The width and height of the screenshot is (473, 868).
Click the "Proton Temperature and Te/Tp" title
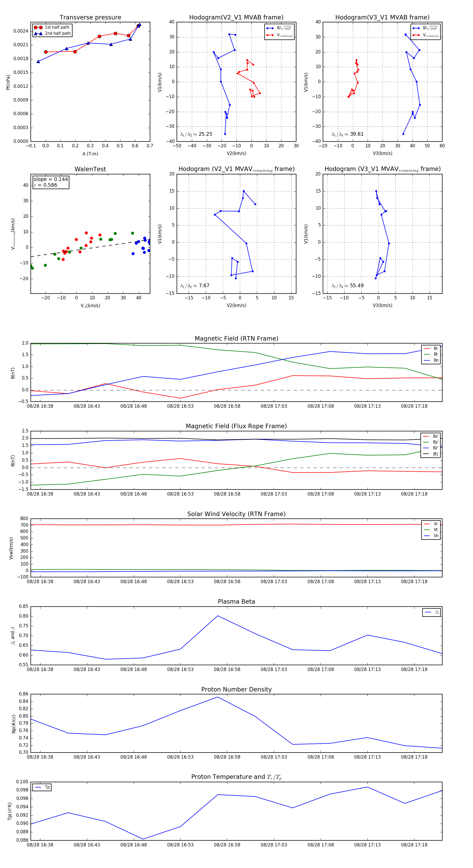[236, 777]
